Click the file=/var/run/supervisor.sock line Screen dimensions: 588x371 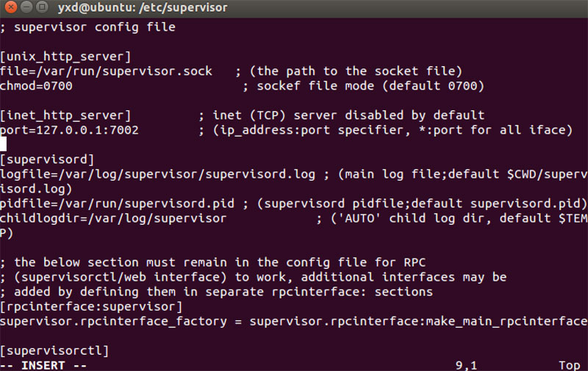(x=106, y=71)
